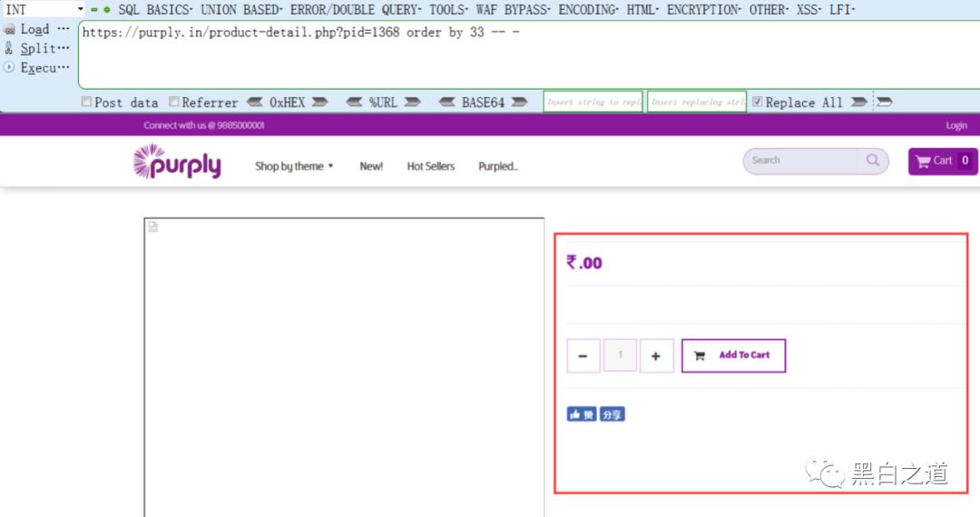Increase quantity with the plus button

656,356
